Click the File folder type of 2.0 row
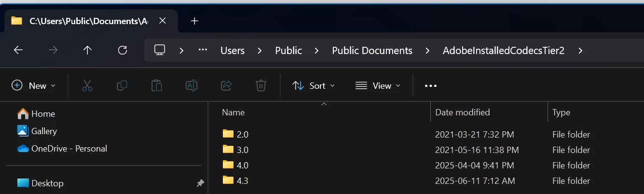644x194 pixels. [571, 135]
